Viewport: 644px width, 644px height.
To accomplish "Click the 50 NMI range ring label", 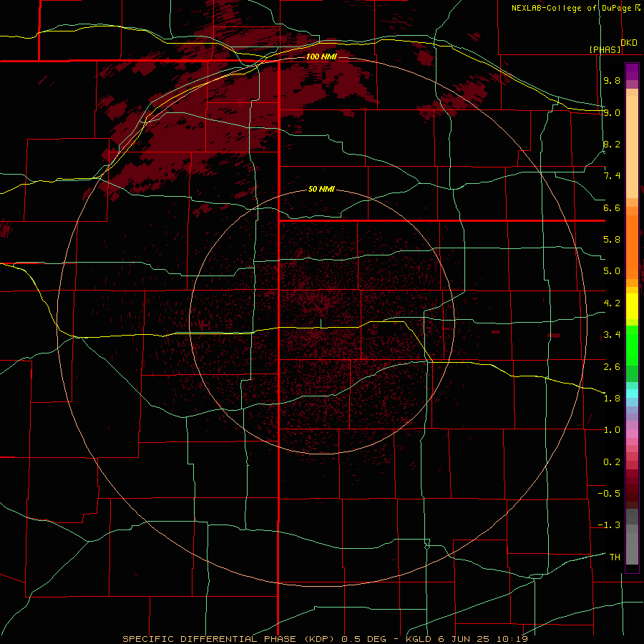I will pyautogui.click(x=321, y=189).
